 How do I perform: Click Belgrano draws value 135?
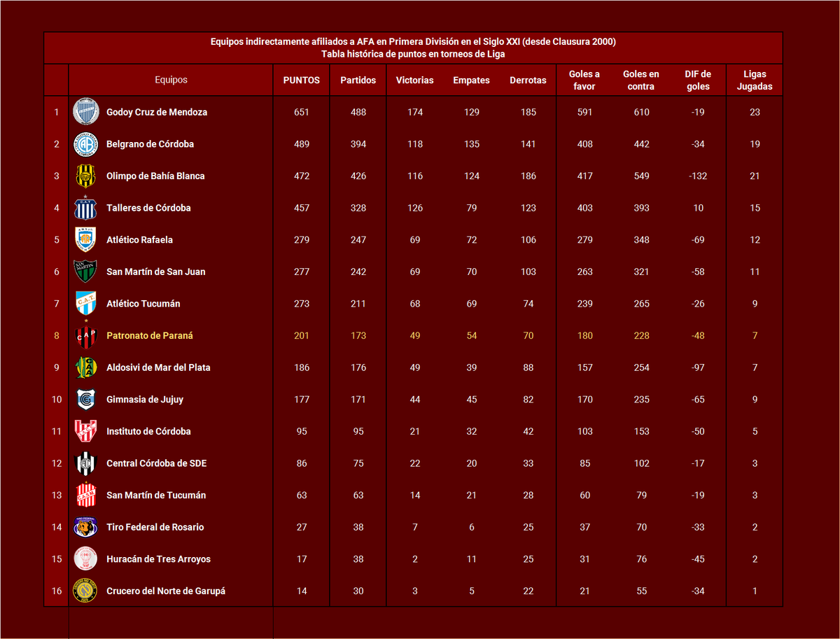pos(472,144)
